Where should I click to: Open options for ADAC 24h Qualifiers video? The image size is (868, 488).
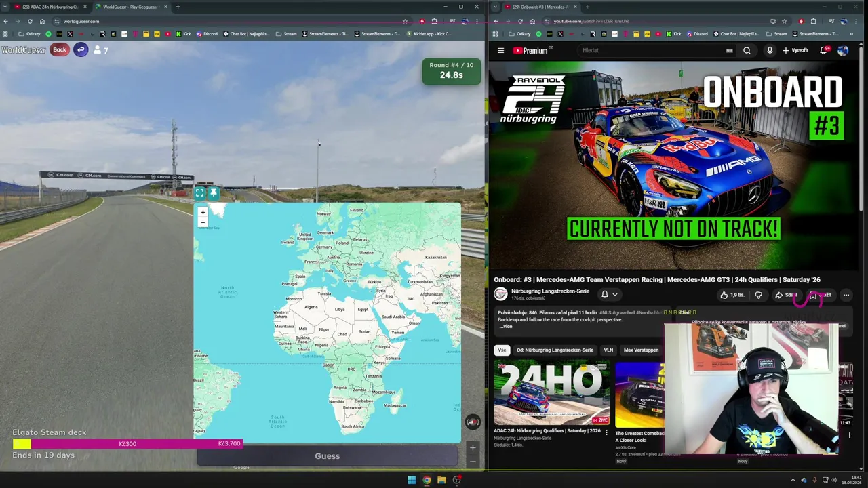point(606,432)
